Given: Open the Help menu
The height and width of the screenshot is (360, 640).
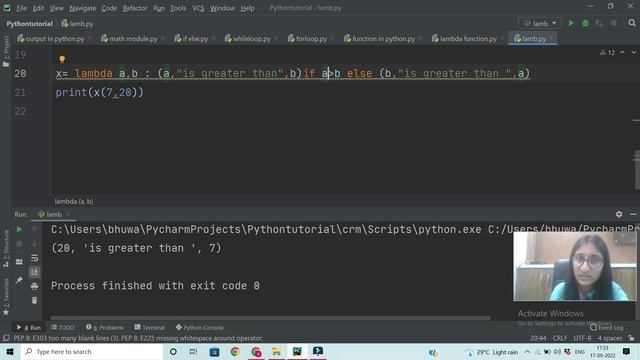Looking at the screenshot, I should [247, 8].
